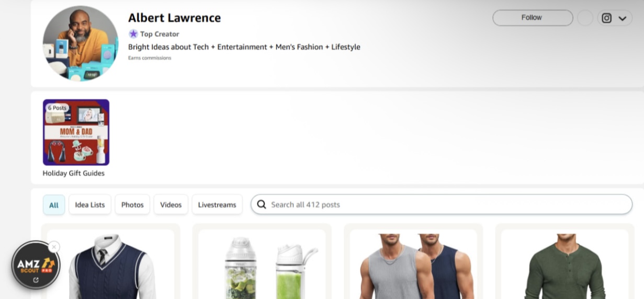
Task: Open Albert Lawrence's profile photo
Action: (81, 44)
